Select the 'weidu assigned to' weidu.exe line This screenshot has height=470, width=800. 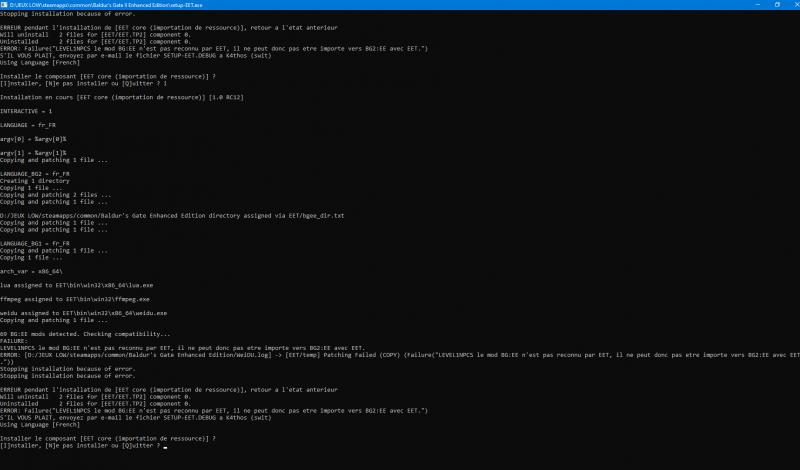click(84, 313)
